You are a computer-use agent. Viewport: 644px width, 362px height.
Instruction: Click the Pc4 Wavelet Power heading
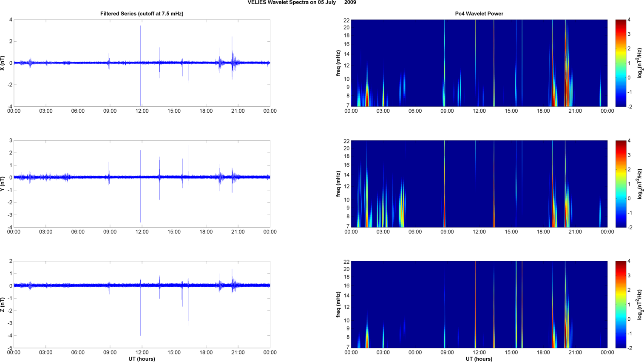tap(479, 14)
